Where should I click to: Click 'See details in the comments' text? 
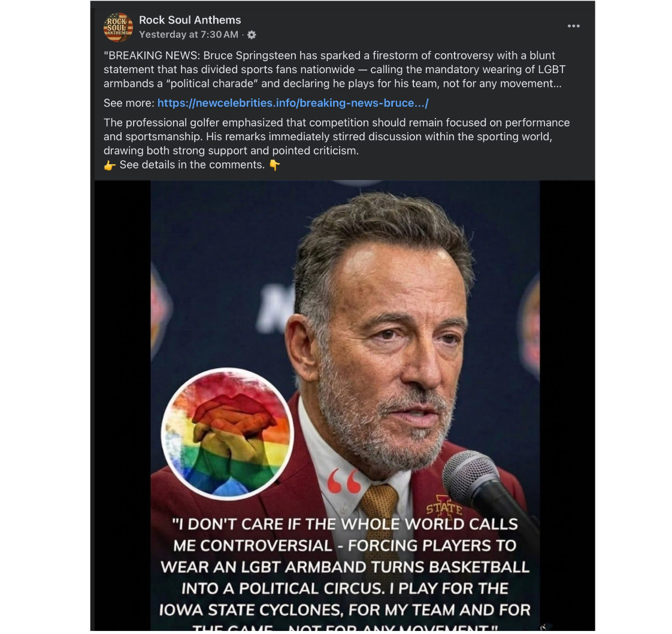point(190,164)
